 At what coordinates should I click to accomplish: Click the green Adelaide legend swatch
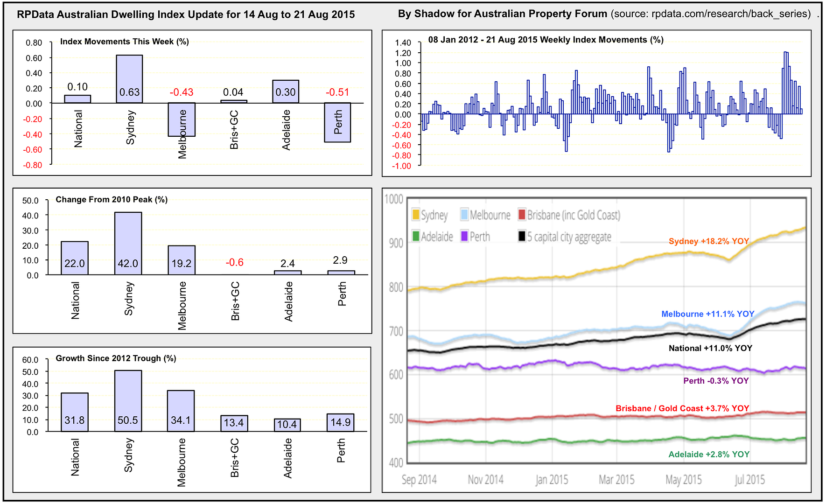[416, 236]
